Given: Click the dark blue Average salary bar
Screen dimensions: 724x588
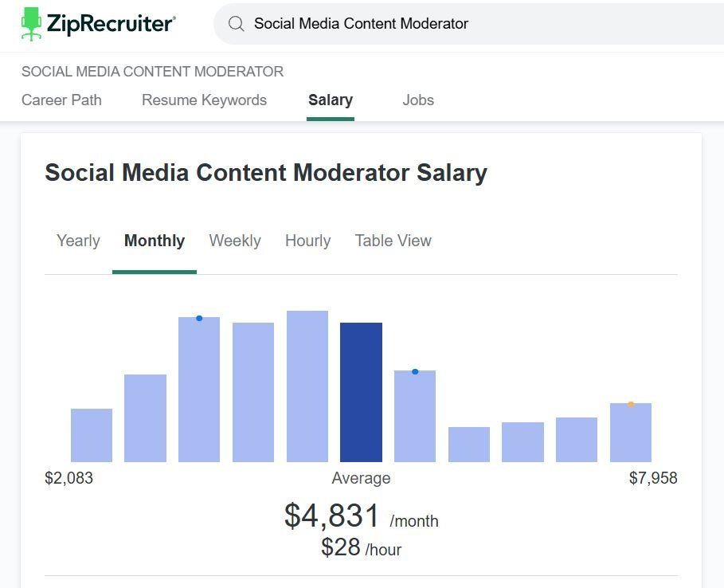Looking at the screenshot, I should (361, 392).
